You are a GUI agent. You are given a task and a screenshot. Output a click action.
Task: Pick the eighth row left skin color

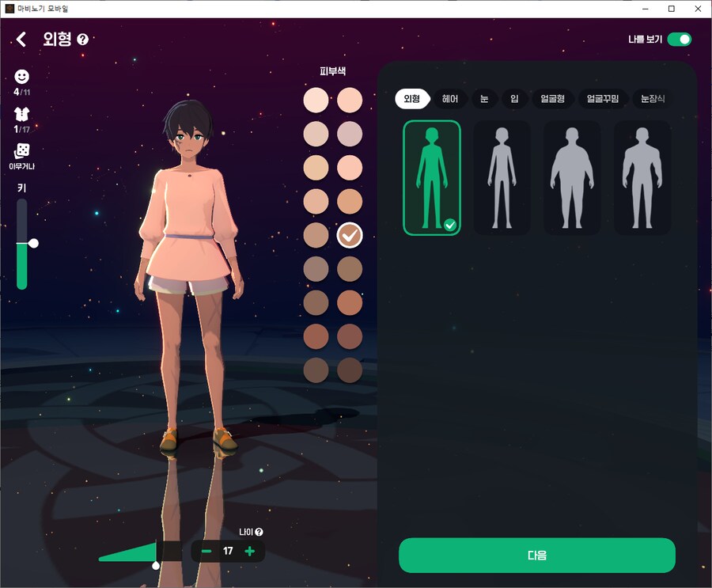(x=316, y=336)
